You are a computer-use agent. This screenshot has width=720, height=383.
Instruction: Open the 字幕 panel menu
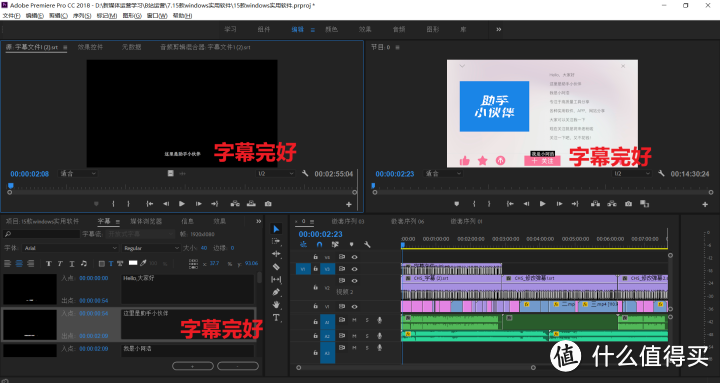point(118,221)
